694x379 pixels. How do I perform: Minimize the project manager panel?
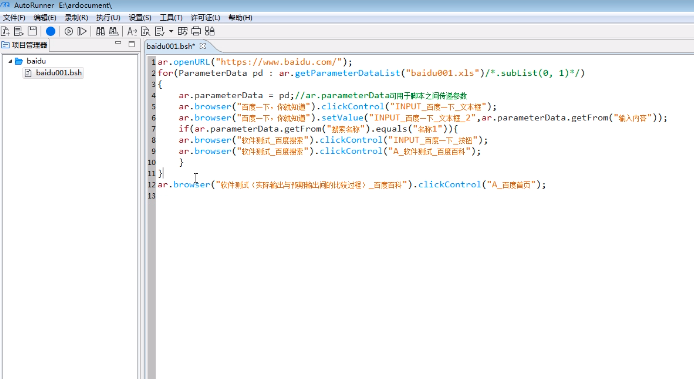(x=118, y=43)
